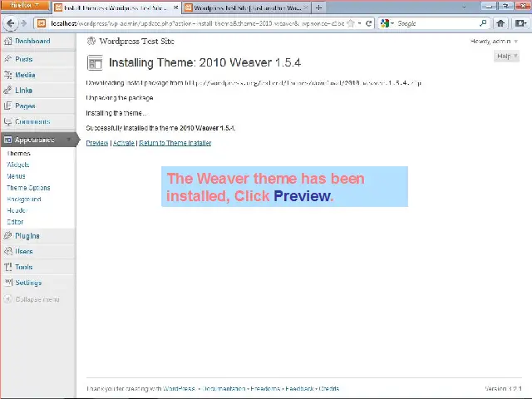Open the Dashboard menu

32,41
